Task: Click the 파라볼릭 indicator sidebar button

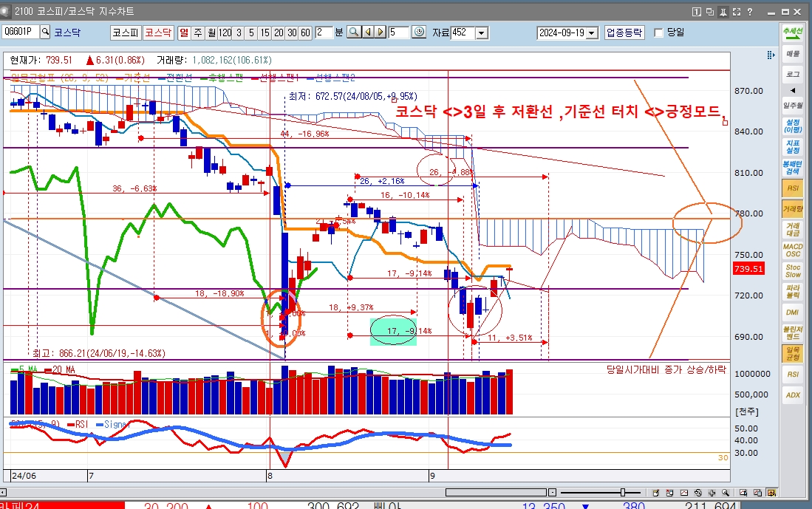Action: 792,292
